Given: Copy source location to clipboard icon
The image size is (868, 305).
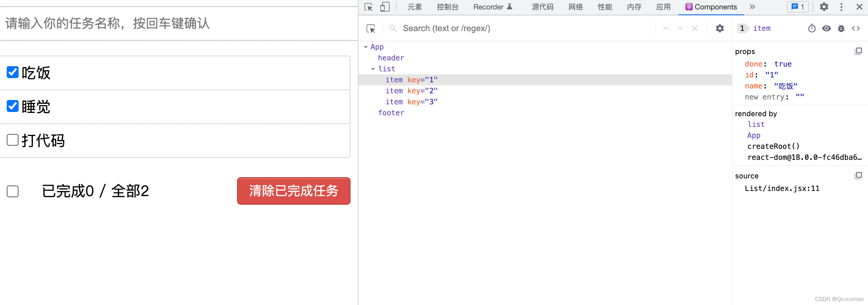Looking at the screenshot, I should click(858, 176).
